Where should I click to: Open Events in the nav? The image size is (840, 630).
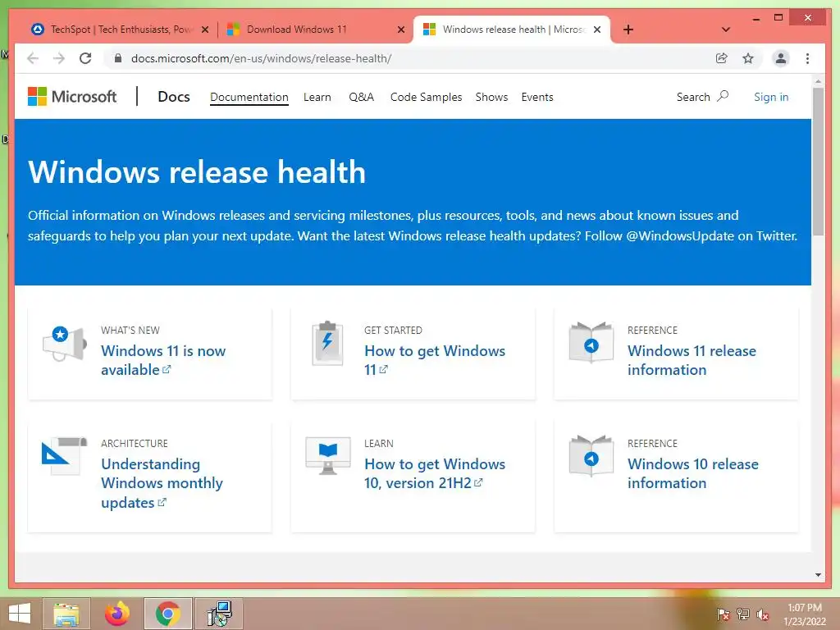(537, 97)
